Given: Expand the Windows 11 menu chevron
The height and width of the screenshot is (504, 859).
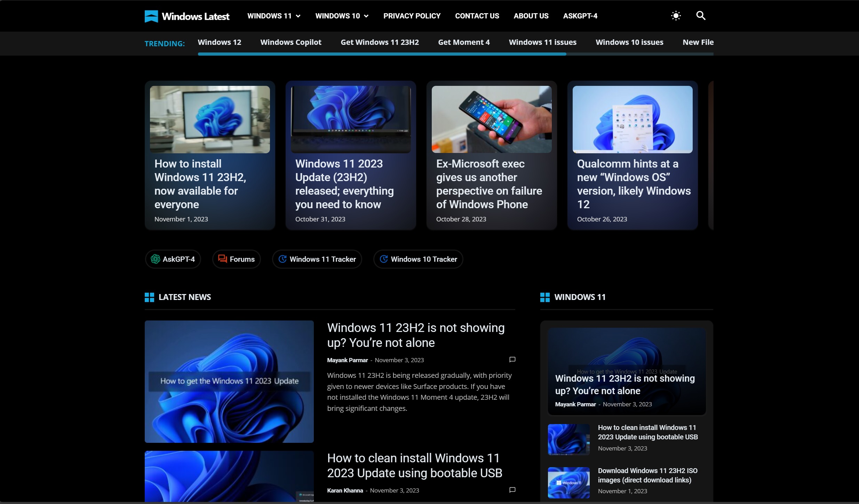Looking at the screenshot, I should (x=298, y=16).
